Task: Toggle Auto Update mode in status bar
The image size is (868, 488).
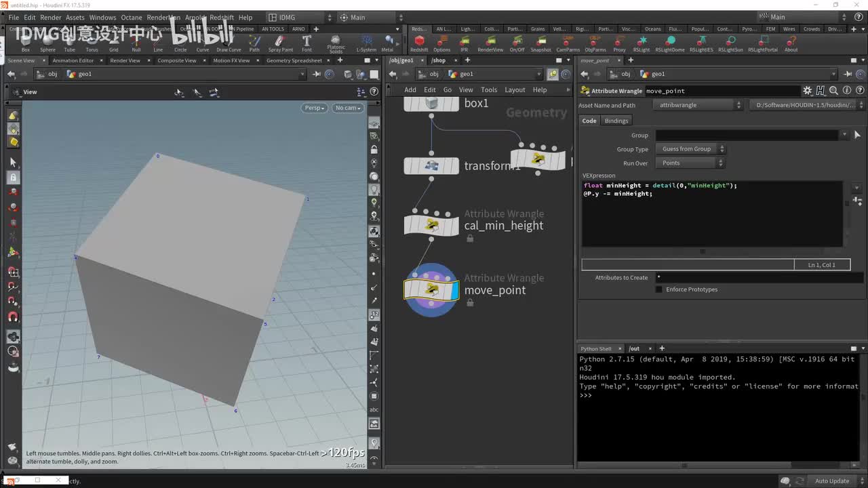Action: tap(832, 481)
